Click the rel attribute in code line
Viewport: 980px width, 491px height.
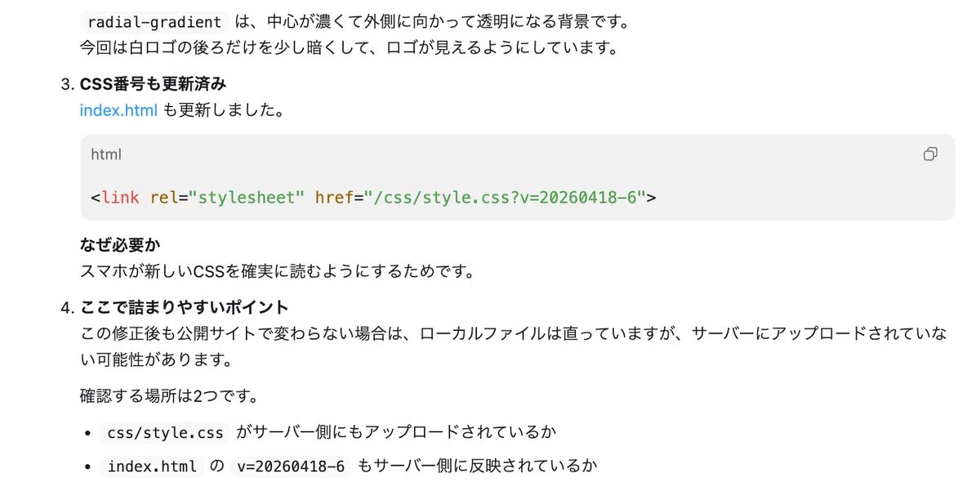point(164,197)
